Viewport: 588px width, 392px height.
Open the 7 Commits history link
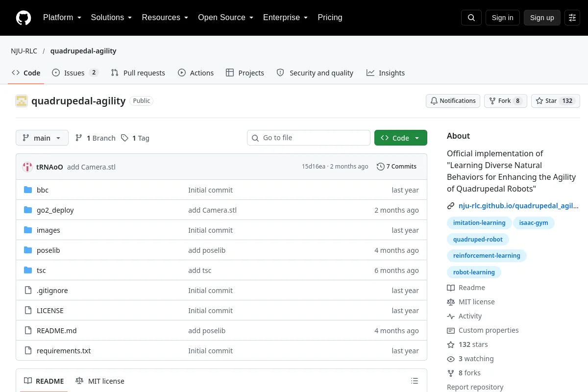pos(396,167)
